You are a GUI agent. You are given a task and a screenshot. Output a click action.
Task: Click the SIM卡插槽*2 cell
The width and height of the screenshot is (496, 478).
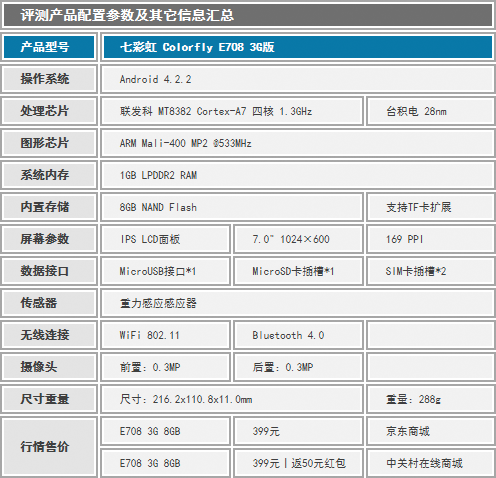coord(431,271)
